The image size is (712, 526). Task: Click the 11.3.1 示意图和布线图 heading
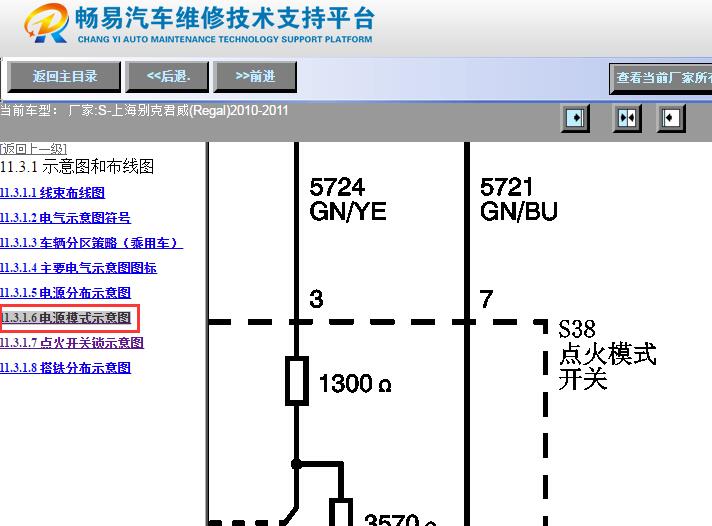[x=77, y=166]
